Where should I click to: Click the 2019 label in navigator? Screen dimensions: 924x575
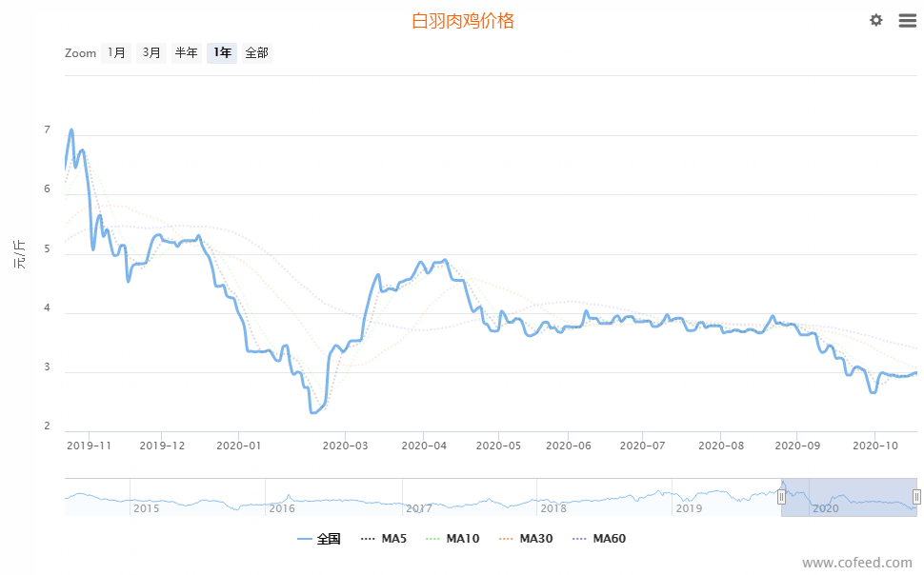689,508
